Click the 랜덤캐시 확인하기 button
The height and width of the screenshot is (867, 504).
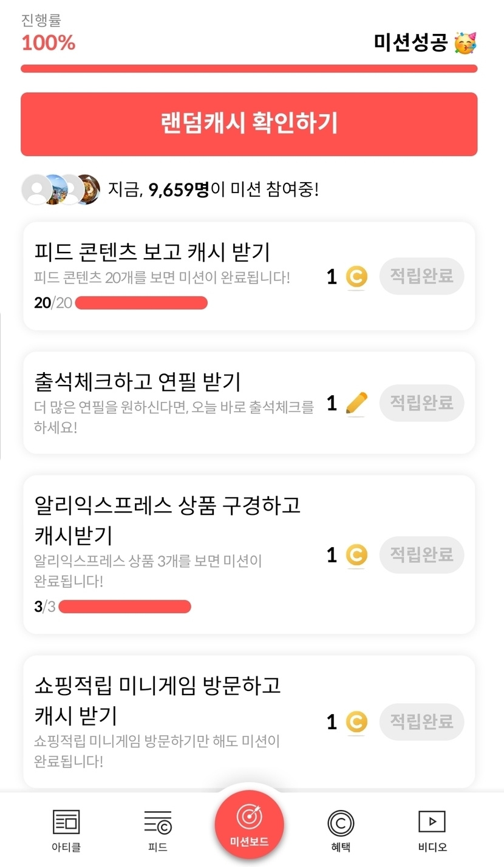click(249, 124)
